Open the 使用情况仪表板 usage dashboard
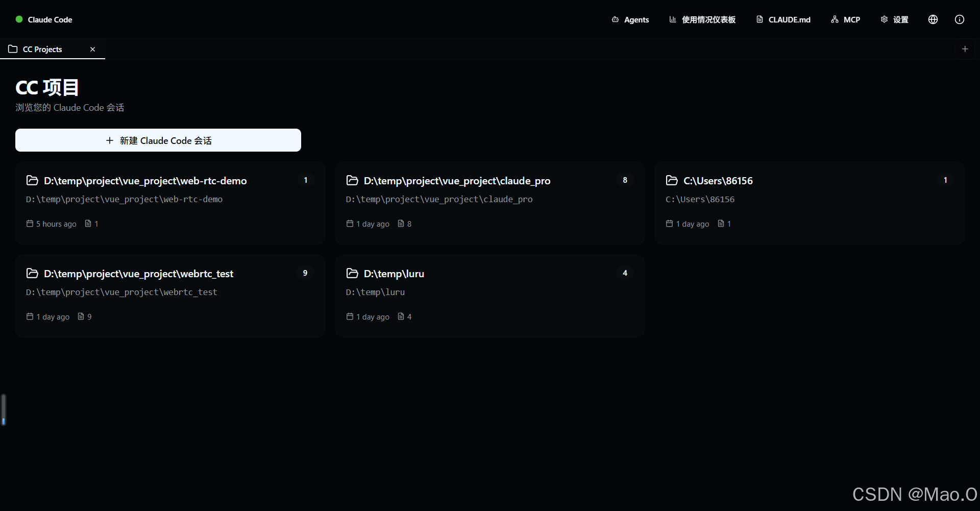Screen dimensions: 980x511 tap(702, 19)
